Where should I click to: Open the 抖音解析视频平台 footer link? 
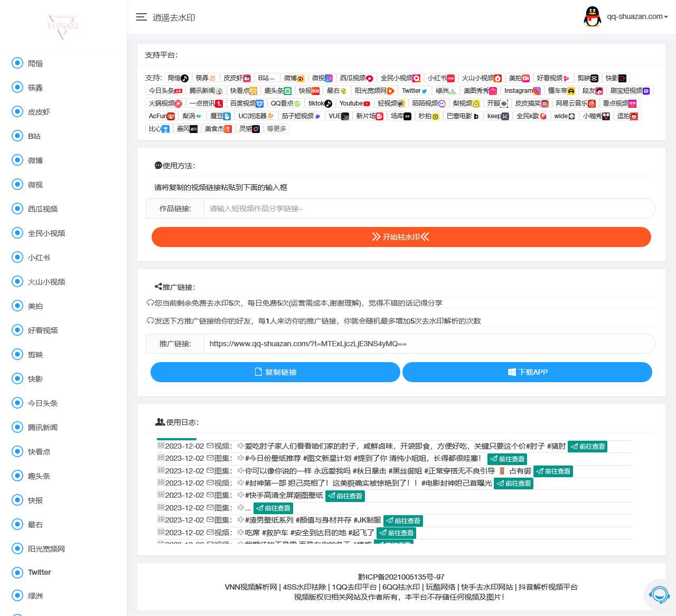(x=548, y=587)
